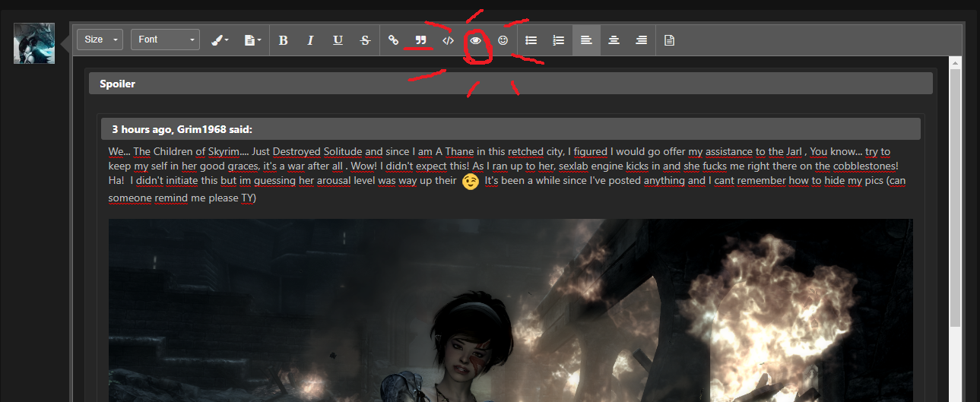Image resolution: width=980 pixels, height=402 pixels.
Task: Align text right
Action: (642, 40)
